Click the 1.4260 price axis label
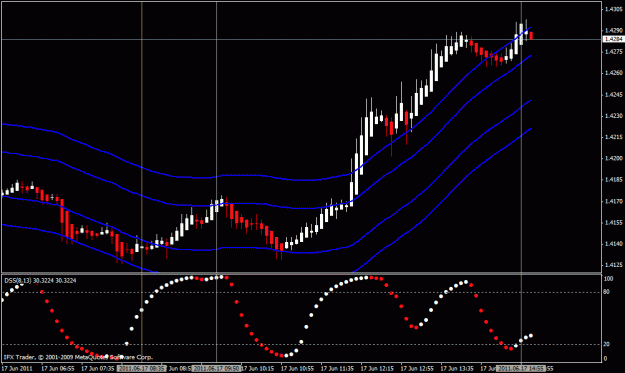This screenshot has height=373, width=625. click(x=614, y=73)
